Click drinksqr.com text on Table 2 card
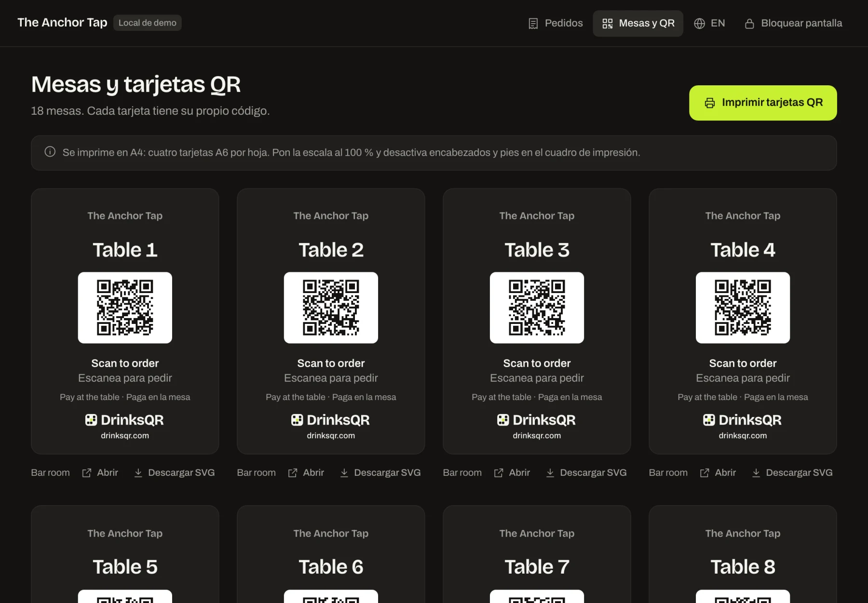 tap(331, 436)
